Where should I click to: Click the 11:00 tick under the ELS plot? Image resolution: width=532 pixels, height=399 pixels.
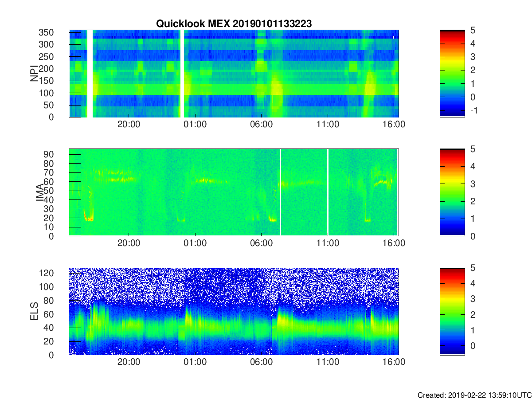[328, 362]
